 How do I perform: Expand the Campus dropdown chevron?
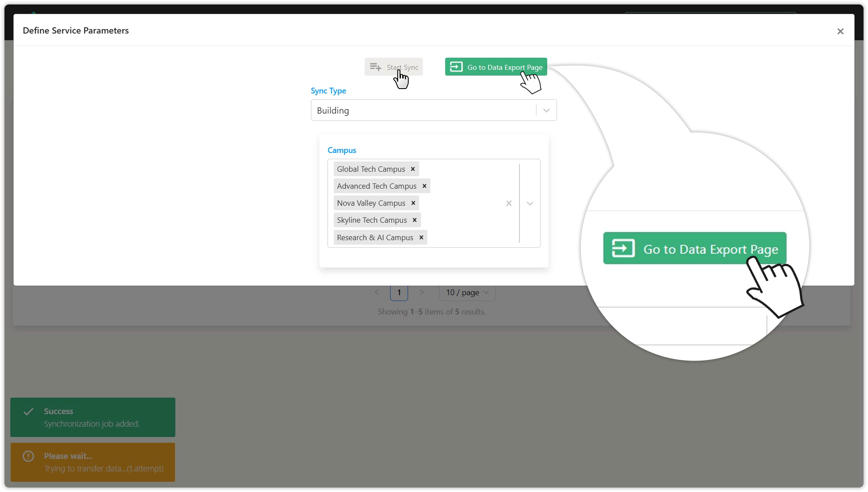tap(530, 204)
